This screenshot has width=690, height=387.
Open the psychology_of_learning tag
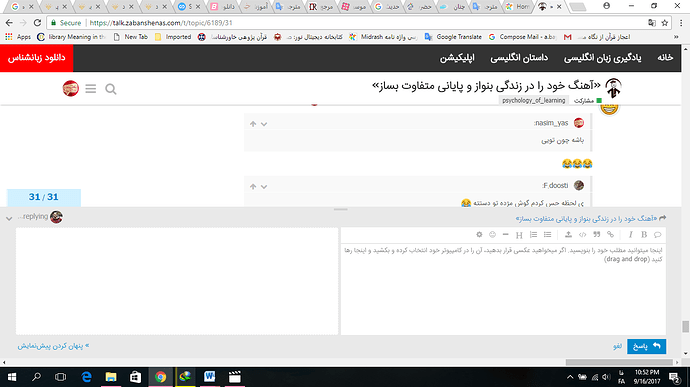pyautogui.click(x=533, y=100)
